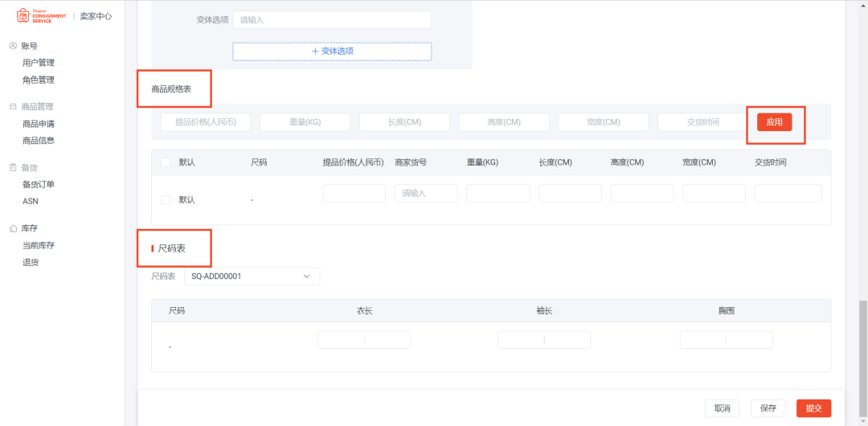The height and width of the screenshot is (426, 868).
Task: Open the 尺码表 SQ-ADD00001 dropdown
Action: (x=251, y=276)
